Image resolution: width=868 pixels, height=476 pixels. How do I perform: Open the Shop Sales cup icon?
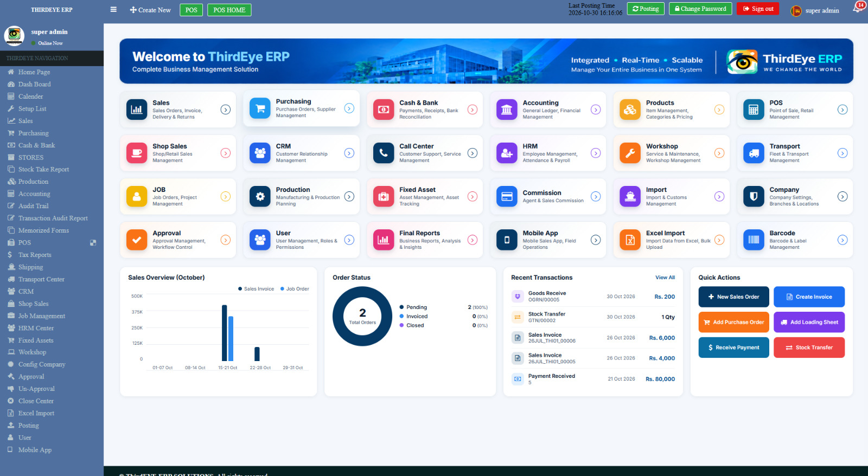[137, 153]
